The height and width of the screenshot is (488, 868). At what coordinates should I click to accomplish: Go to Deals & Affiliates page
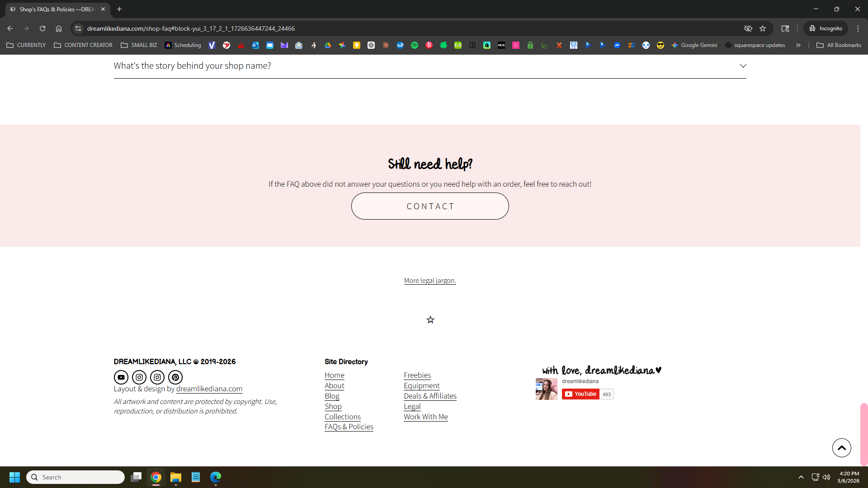pyautogui.click(x=430, y=396)
